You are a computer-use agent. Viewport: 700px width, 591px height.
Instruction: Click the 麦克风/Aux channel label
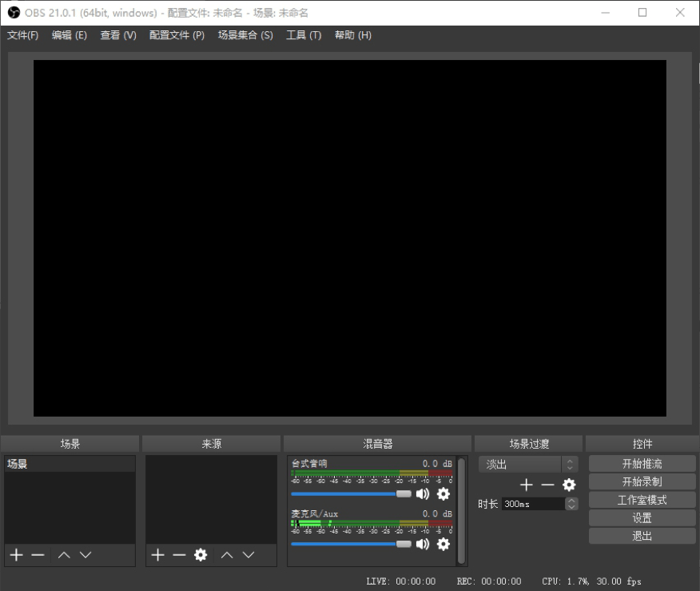[x=315, y=513]
